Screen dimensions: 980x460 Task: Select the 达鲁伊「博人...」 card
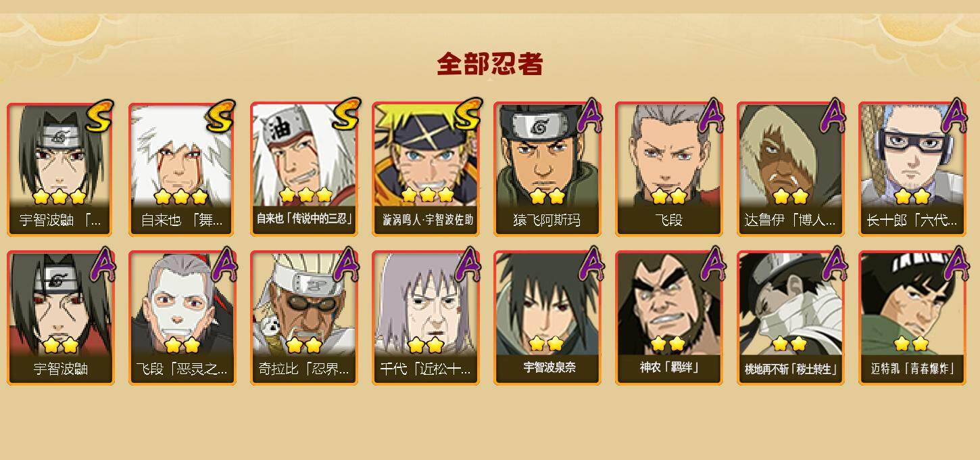point(790,169)
